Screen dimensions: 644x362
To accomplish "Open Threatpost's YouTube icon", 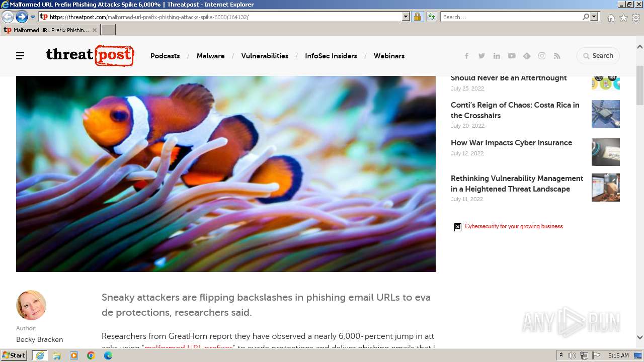I will (x=512, y=56).
